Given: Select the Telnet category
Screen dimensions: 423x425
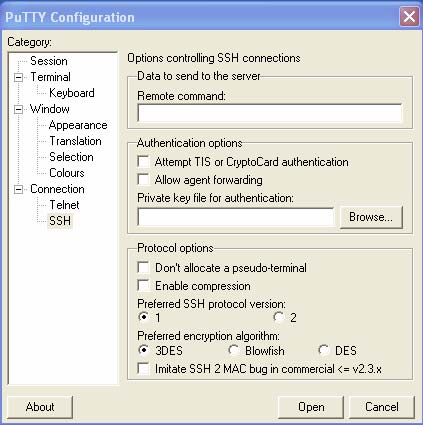Looking at the screenshot, I should point(64,205).
